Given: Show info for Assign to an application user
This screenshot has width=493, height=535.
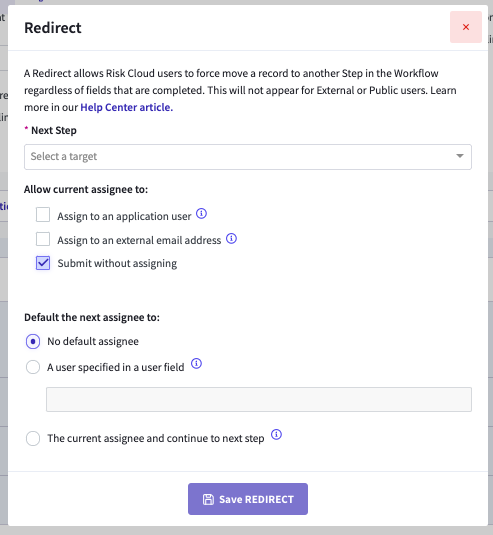Looking at the screenshot, I should coord(201,214).
